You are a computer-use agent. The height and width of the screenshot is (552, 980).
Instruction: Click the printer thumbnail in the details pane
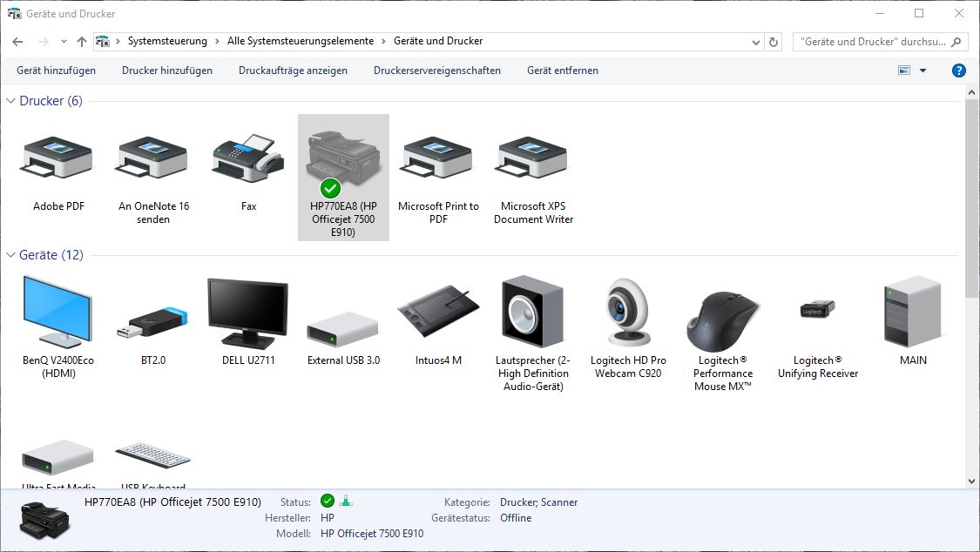point(44,521)
